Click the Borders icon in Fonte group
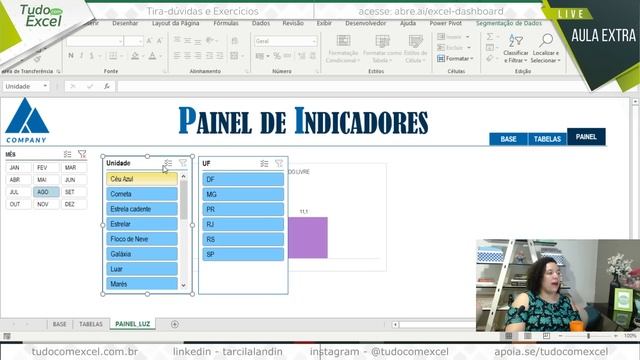The image size is (640, 360). [x=113, y=56]
